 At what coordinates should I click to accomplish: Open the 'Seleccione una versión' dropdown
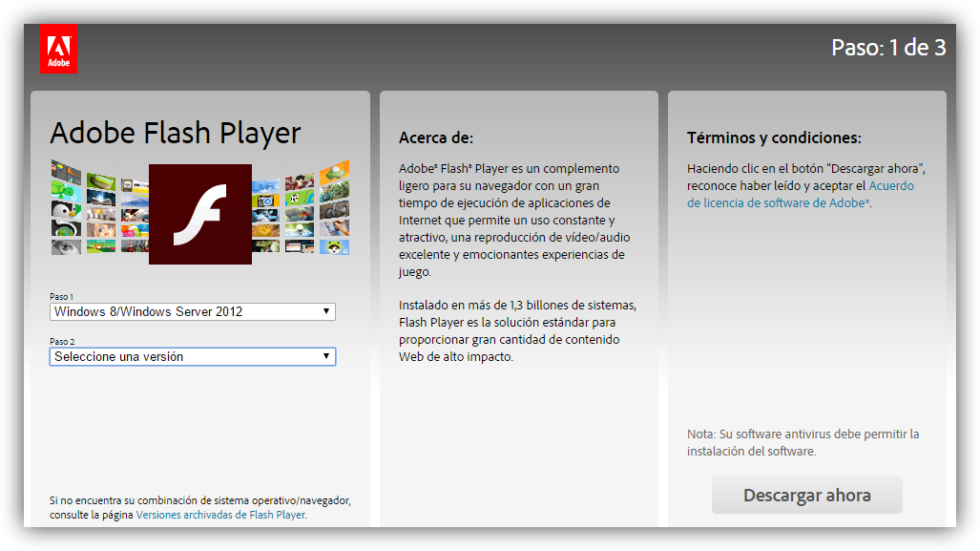(191, 356)
